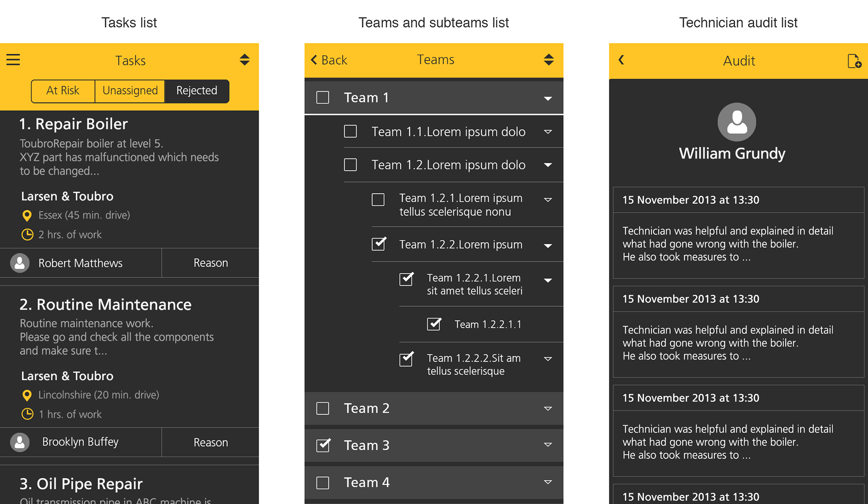Uncheck the Team 1.2.2.1 checkbox

pyautogui.click(x=406, y=279)
